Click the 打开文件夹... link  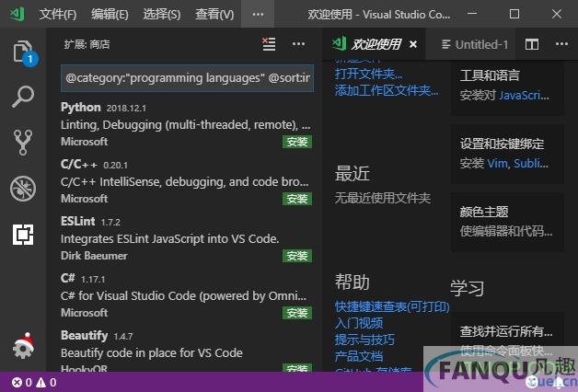tap(368, 74)
